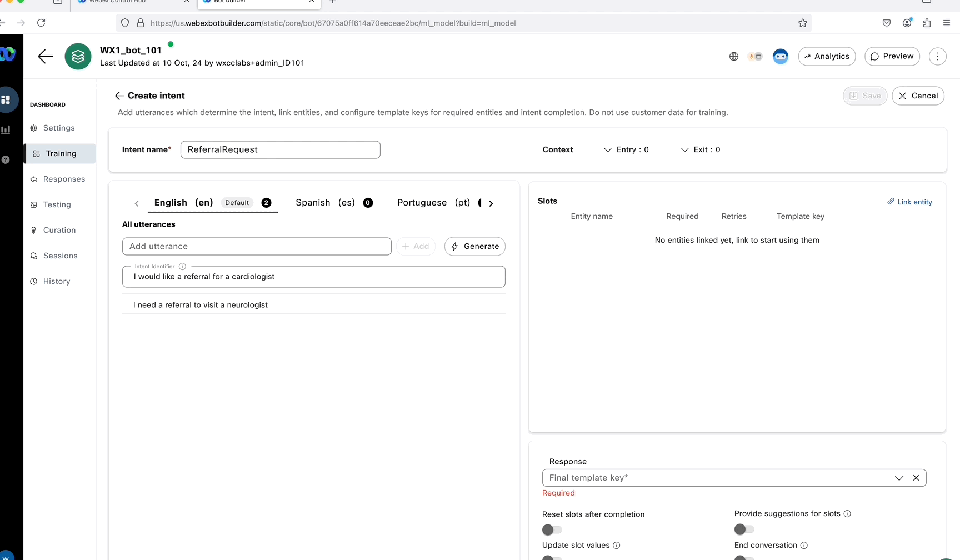The height and width of the screenshot is (560, 960).
Task: Toggle Reset slots after completion switch
Action: (552, 529)
